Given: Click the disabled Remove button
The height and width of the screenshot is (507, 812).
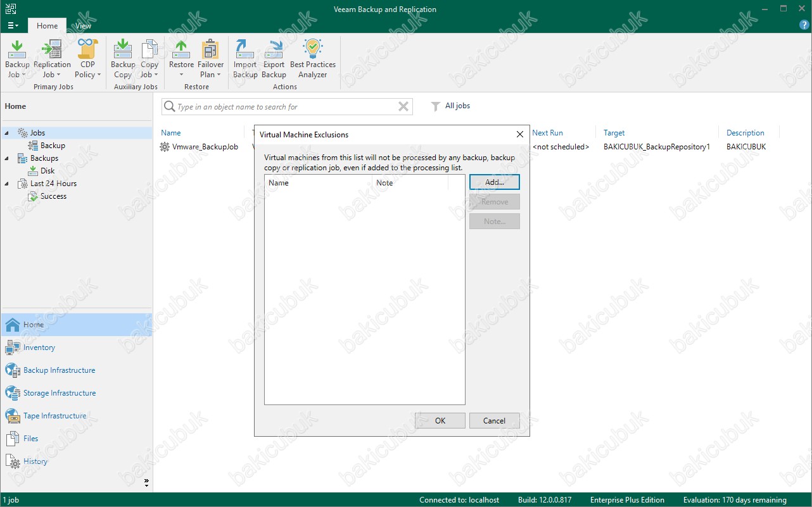Looking at the screenshot, I should [495, 202].
